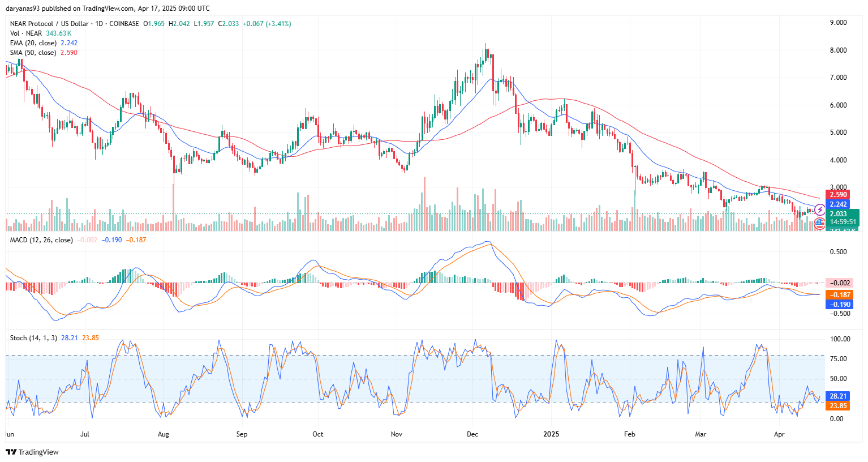Click the orange 23.85 stochastic value label
This screenshot has width=868, height=462.
tap(837, 406)
